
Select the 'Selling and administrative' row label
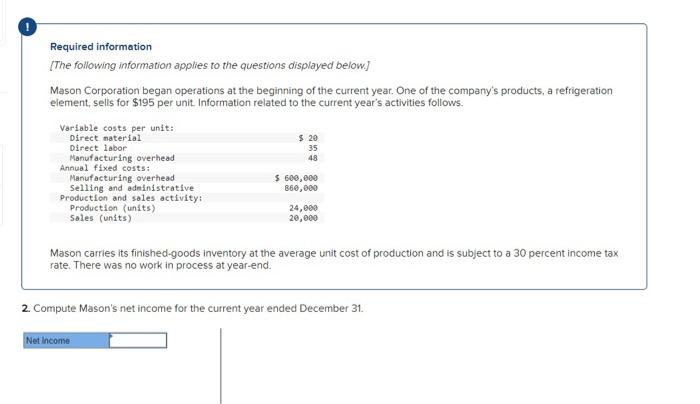(x=132, y=188)
